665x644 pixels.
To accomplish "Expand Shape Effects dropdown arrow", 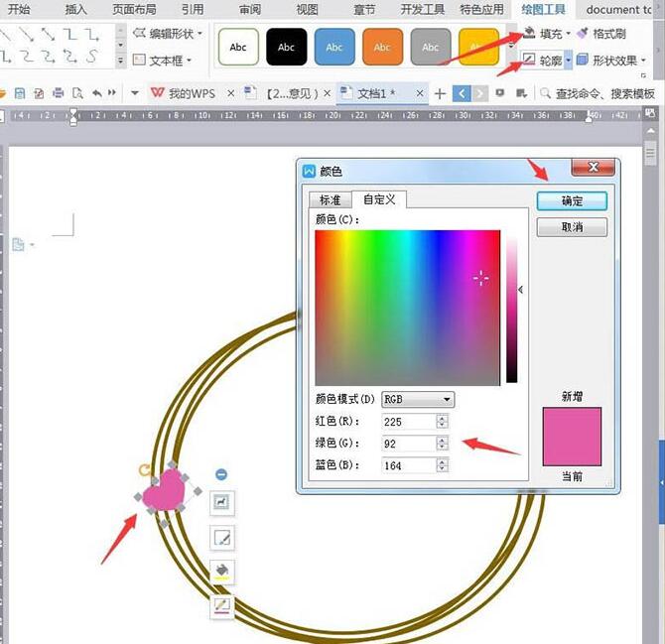I will [x=643, y=61].
